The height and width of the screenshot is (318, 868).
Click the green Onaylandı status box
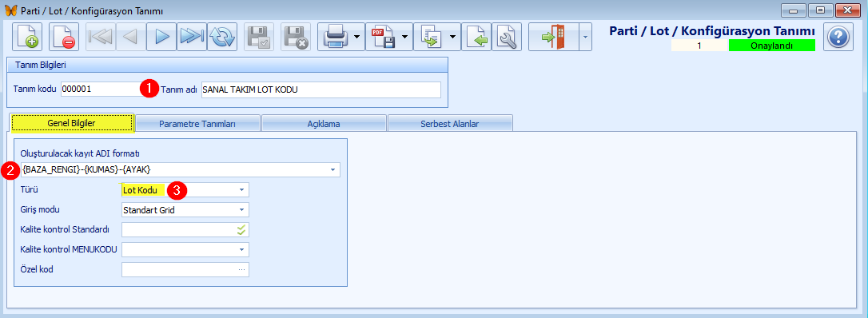point(771,46)
